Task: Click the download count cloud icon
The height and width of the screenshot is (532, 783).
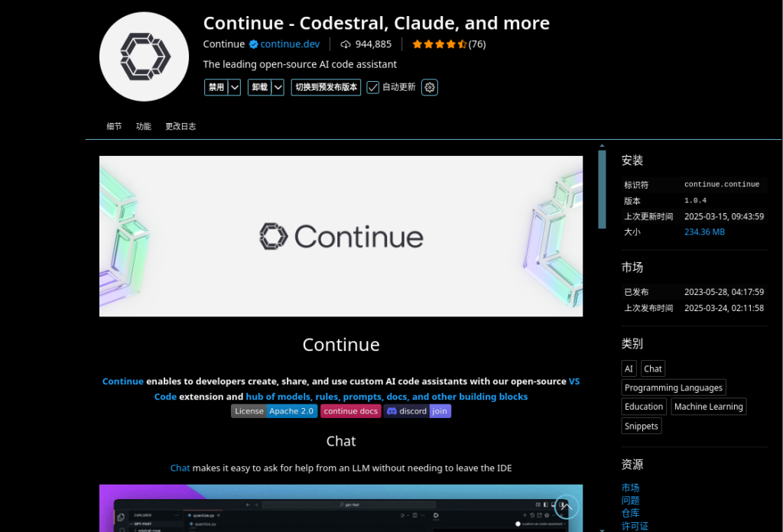Action: point(346,44)
